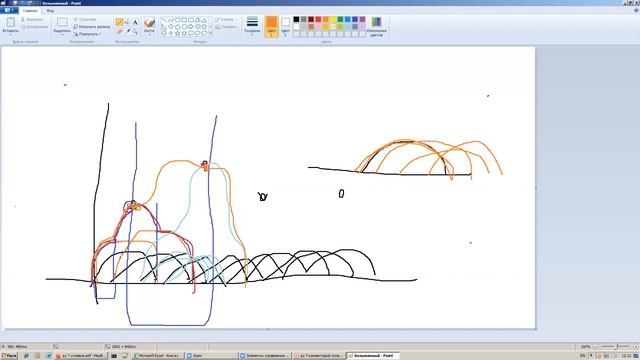Click the zoom out minus button
Screen dimensions: 640x360
pyautogui.click(x=595, y=347)
